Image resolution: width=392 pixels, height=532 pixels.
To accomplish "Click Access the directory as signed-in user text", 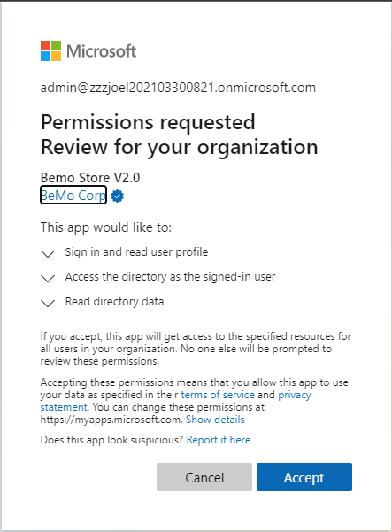I will pyautogui.click(x=170, y=277).
